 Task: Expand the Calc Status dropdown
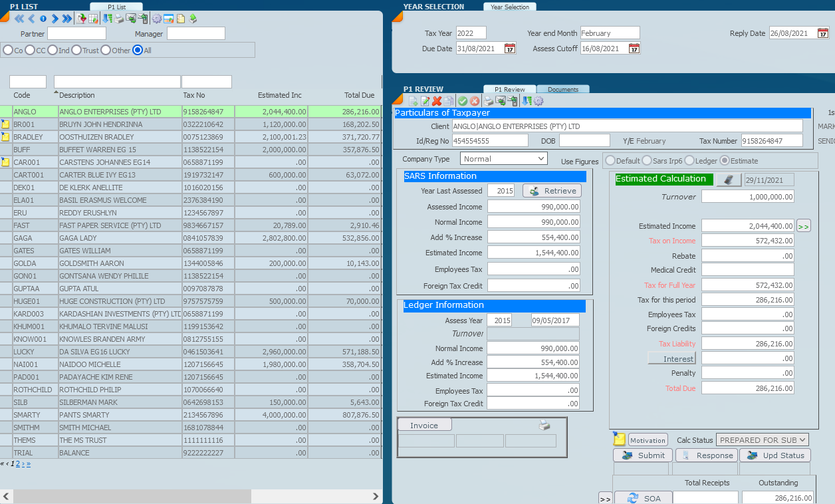(x=762, y=440)
